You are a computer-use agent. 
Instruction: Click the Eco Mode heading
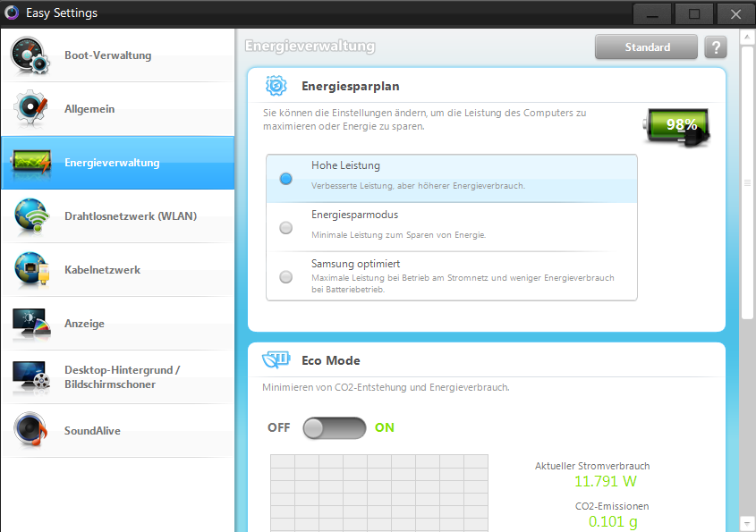[x=331, y=360]
